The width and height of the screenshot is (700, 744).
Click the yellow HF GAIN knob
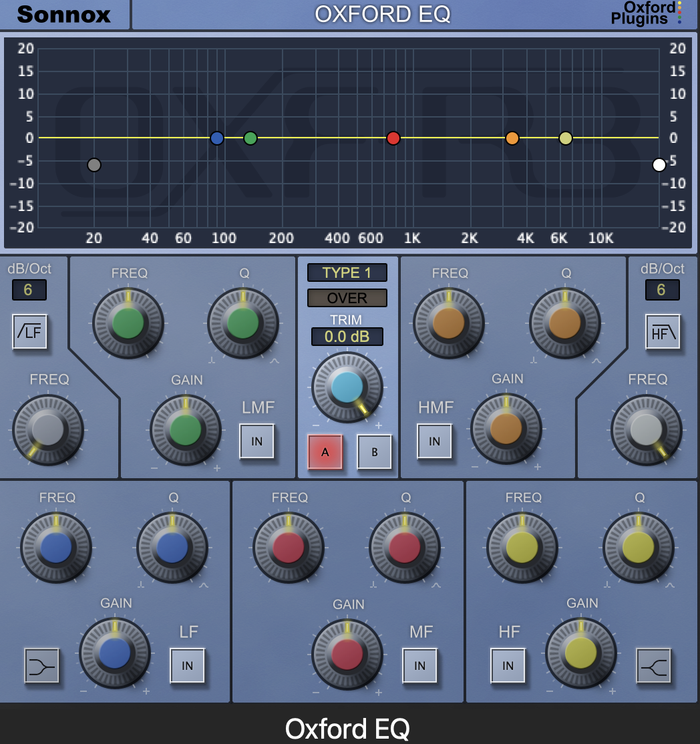581,653
